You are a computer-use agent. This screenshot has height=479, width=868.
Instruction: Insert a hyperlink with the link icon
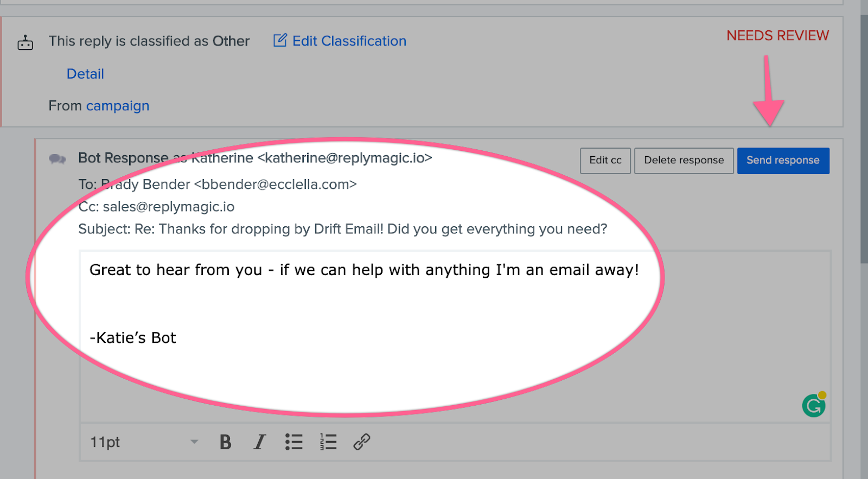click(x=362, y=442)
